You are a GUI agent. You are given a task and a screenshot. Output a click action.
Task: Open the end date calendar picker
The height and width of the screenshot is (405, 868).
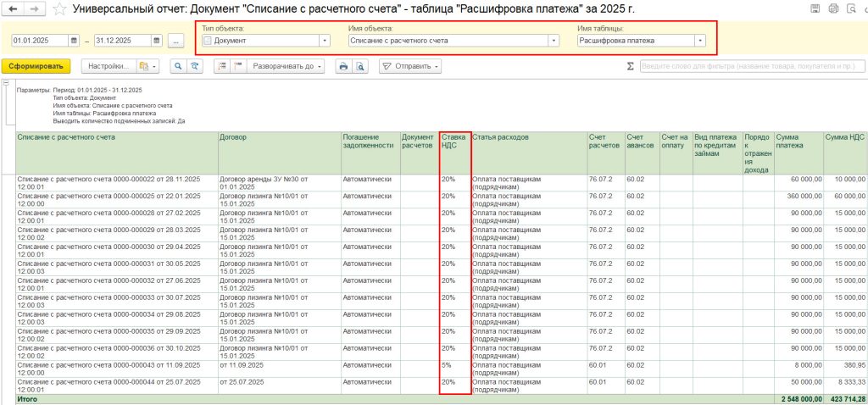pos(157,41)
